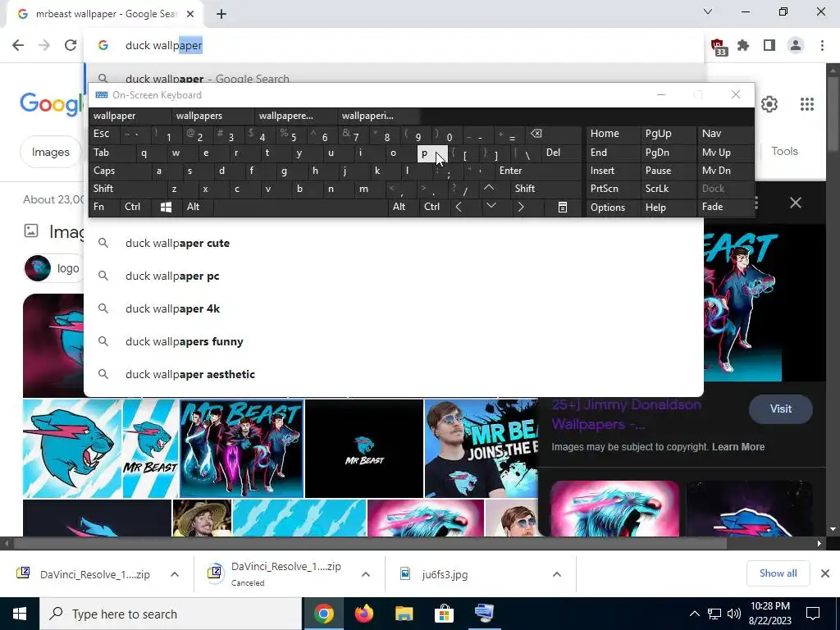The height and width of the screenshot is (630, 840).
Task: Open black Mr Beast logo thumbnail
Action: [x=363, y=449]
